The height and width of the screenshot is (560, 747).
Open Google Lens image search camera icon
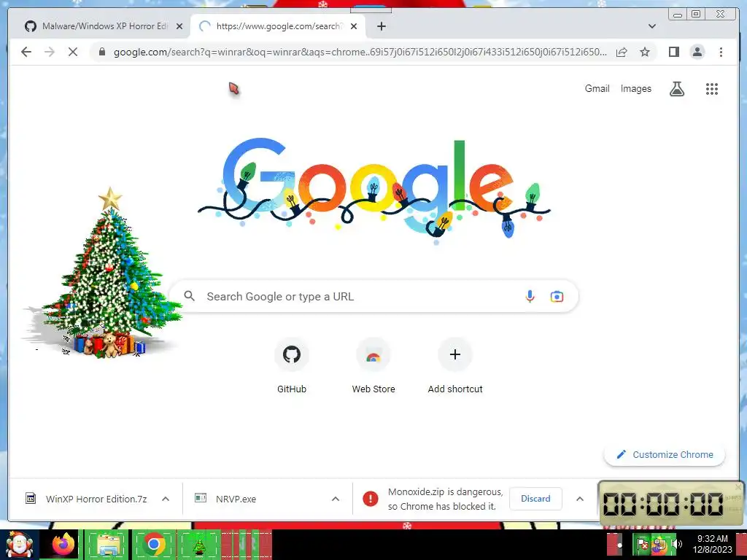click(557, 296)
